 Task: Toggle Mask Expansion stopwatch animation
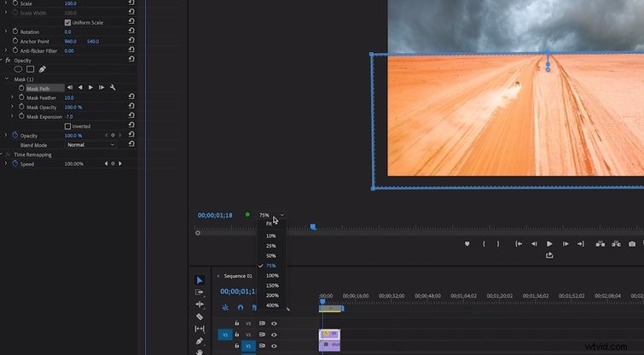tap(21, 116)
